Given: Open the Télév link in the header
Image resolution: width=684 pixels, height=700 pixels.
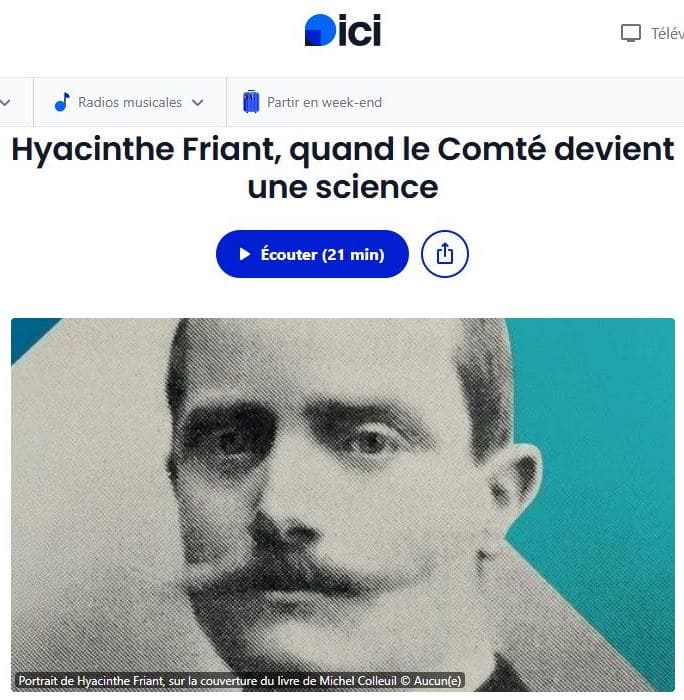Looking at the screenshot, I should (667, 33).
